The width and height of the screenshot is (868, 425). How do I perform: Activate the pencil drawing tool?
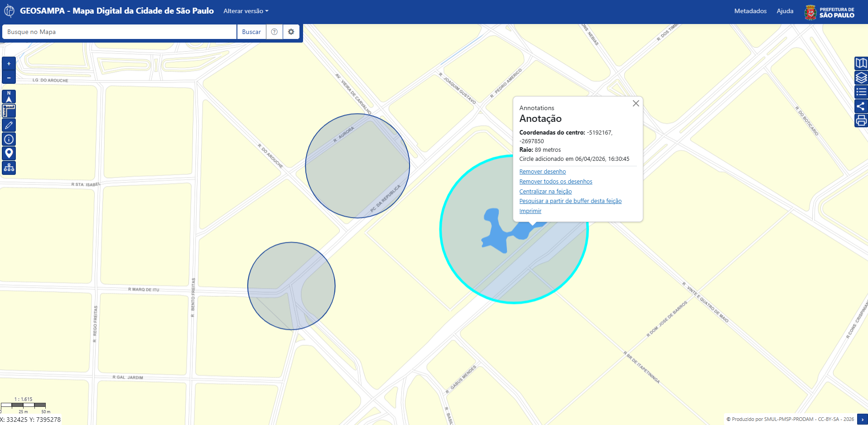click(x=9, y=125)
